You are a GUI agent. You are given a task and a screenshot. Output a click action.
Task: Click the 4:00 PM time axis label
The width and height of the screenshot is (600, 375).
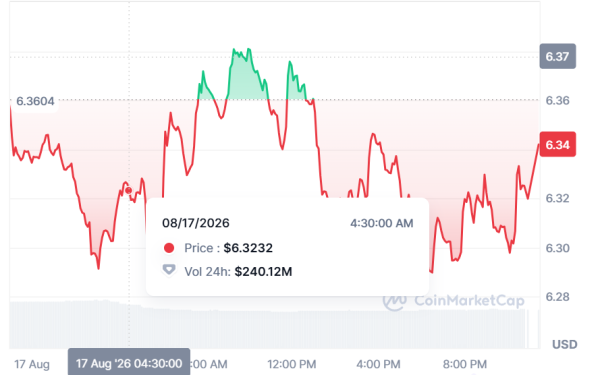point(378,364)
